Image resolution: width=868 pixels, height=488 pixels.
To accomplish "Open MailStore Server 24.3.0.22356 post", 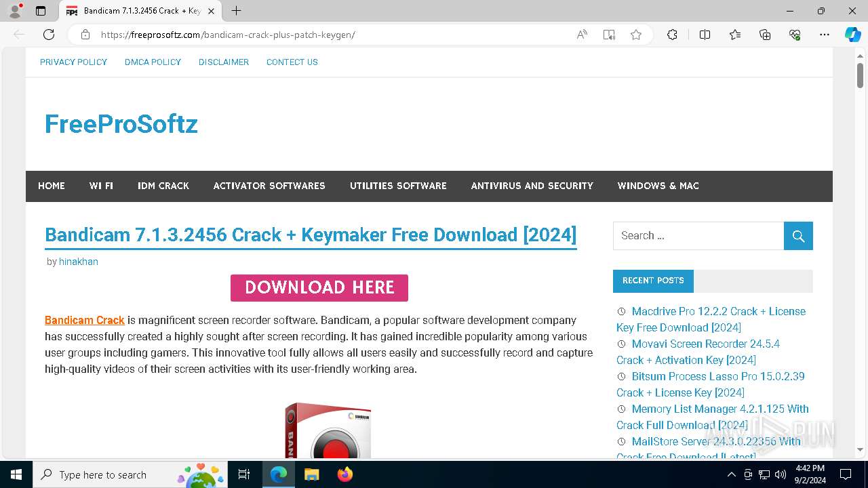I will point(709,448).
